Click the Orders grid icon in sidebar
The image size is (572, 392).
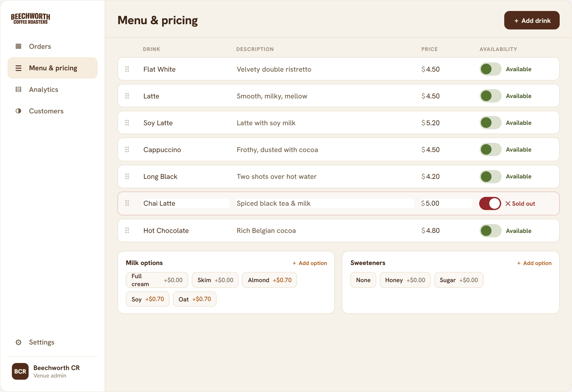point(18,46)
